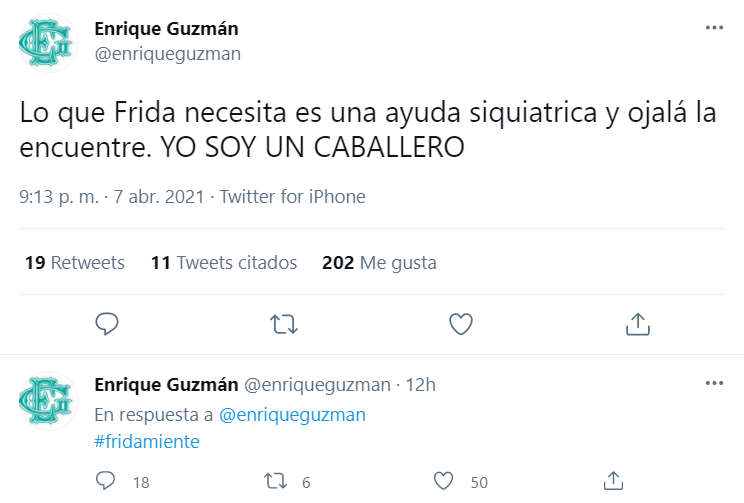Click the 9:13 p. m. timestamp

pyautogui.click(x=59, y=197)
